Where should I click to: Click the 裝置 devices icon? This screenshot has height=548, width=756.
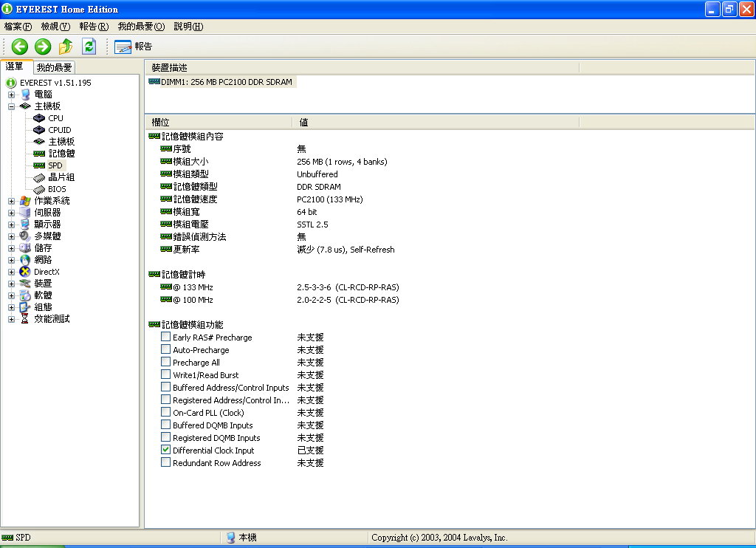click(25, 284)
